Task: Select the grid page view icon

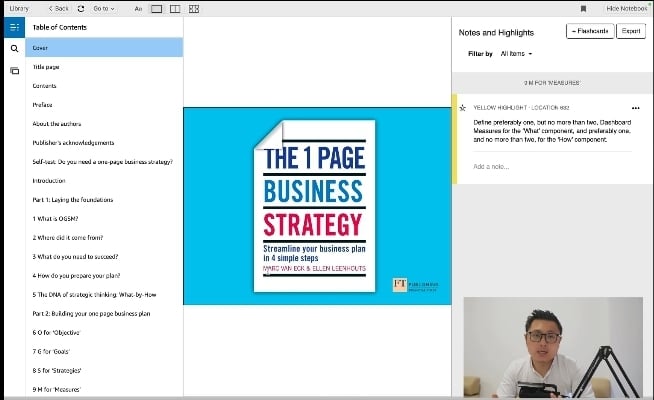Action: [x=194, y=9]
